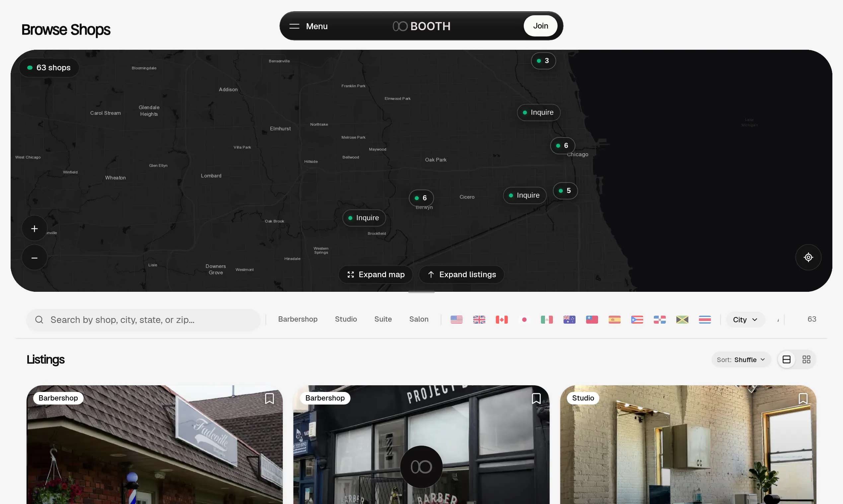This screenshot has height=504, width=843.
Task: Zoom in the map with plus button
Action: (34, 228)
